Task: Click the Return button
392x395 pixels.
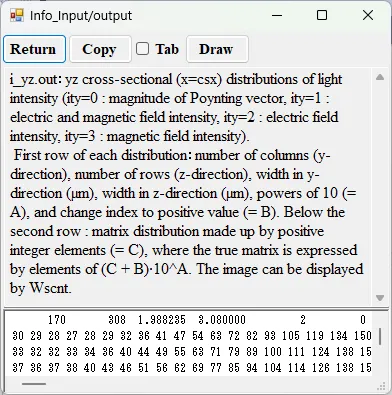Action: 34,49
